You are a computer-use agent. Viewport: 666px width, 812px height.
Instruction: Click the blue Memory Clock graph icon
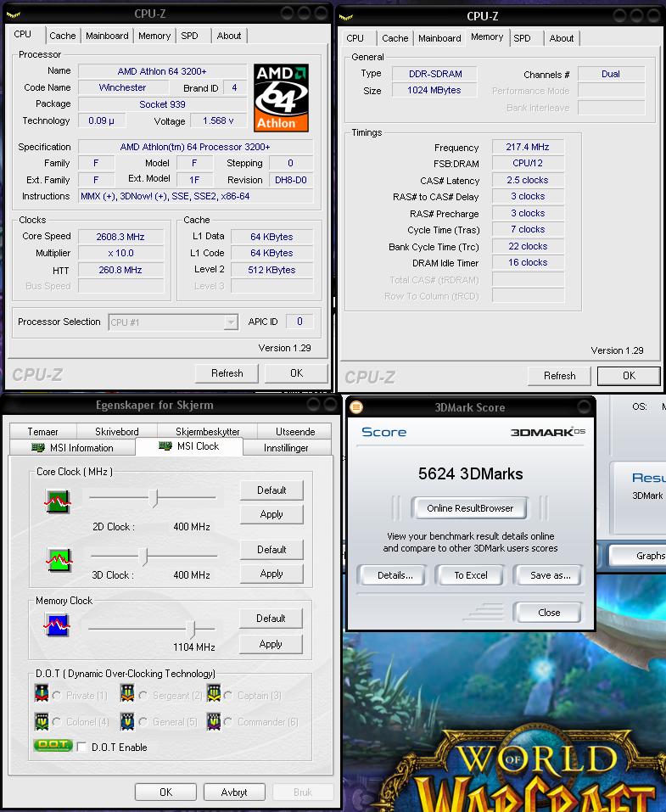point(57,625)
